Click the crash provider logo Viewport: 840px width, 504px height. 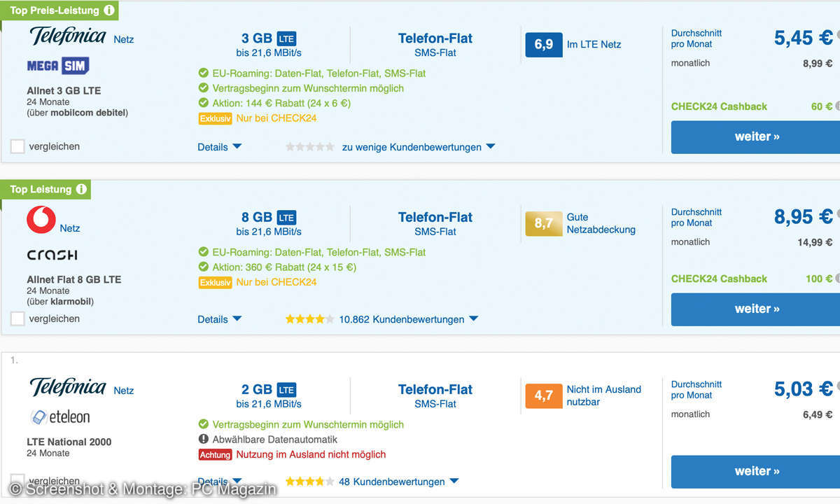[52, 255]
